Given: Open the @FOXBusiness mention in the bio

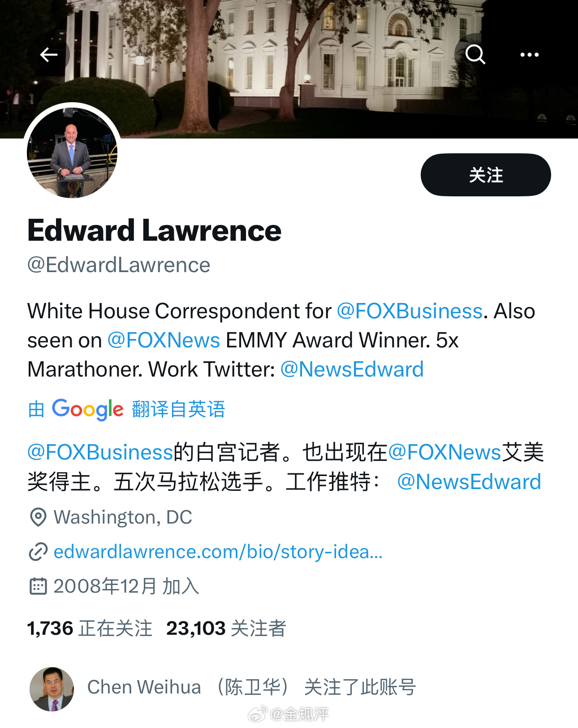Looking at the screenshot, I should pos(410,311).
